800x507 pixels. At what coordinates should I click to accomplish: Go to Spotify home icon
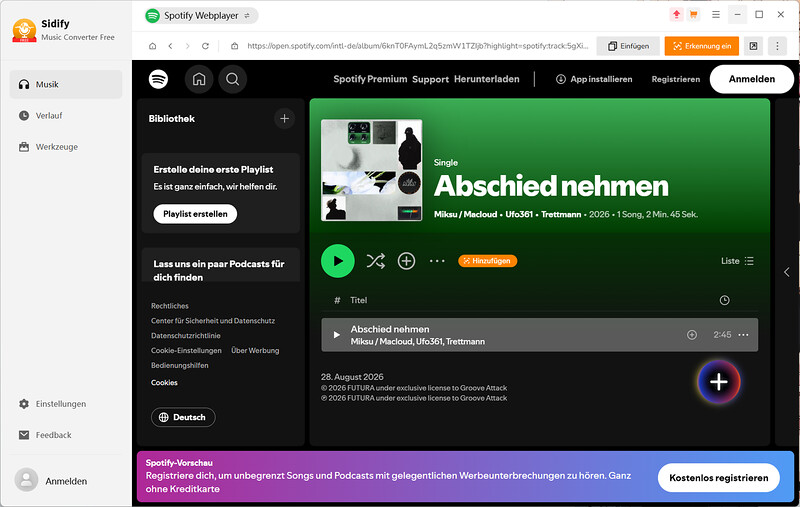199,79
